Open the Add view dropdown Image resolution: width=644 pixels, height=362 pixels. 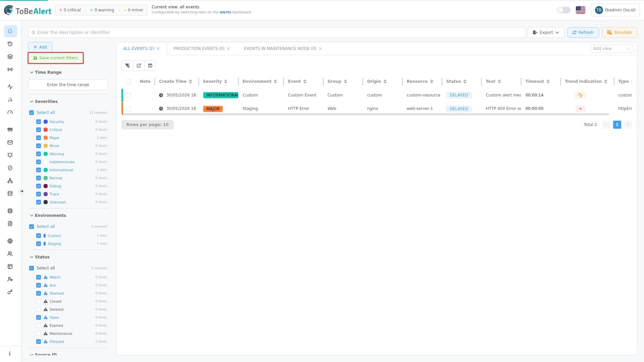(x=612, y=49)
